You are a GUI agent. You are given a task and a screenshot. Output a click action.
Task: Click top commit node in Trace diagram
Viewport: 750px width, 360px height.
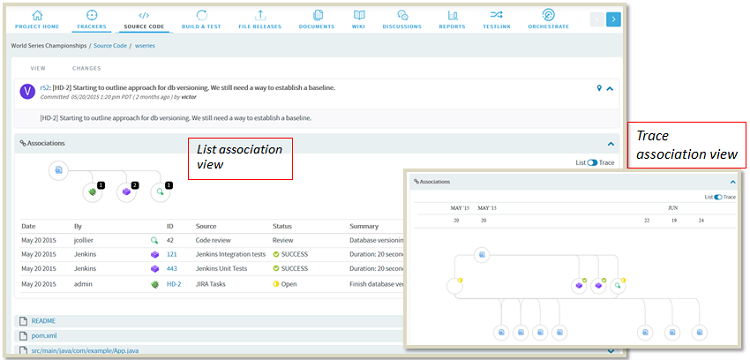coord(482,255)
